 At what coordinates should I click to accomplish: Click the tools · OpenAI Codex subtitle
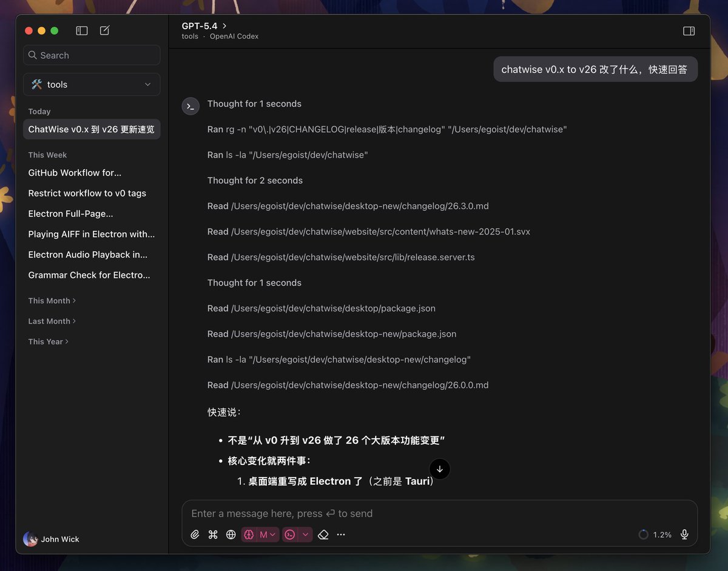220,36
